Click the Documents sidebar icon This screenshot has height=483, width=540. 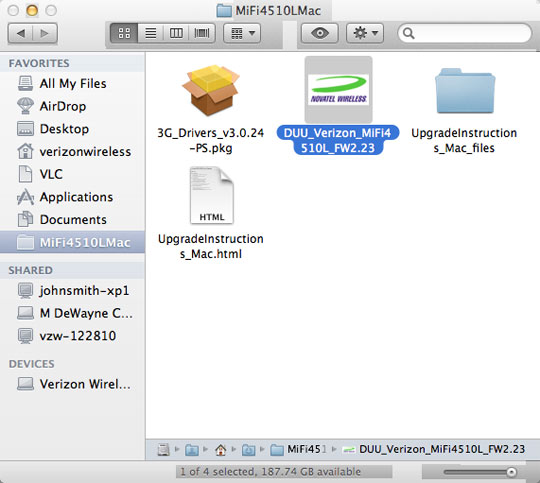(x=25, y=220)
